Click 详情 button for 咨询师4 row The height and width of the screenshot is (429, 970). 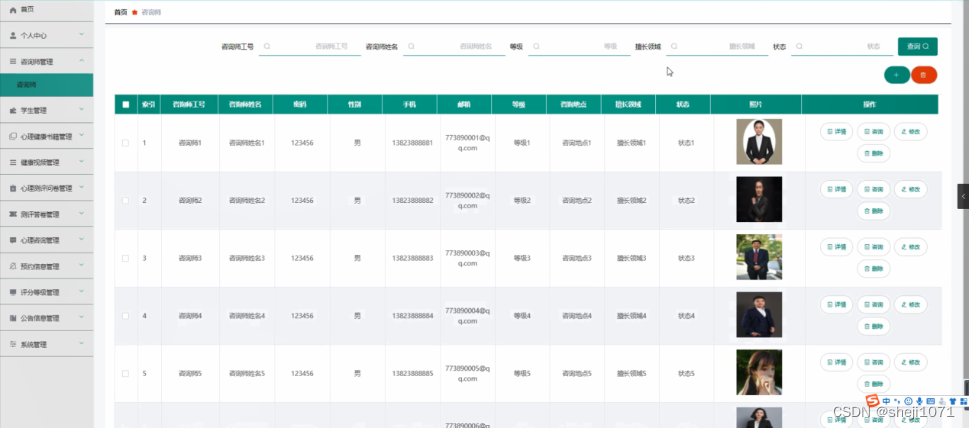click(836, 305)
